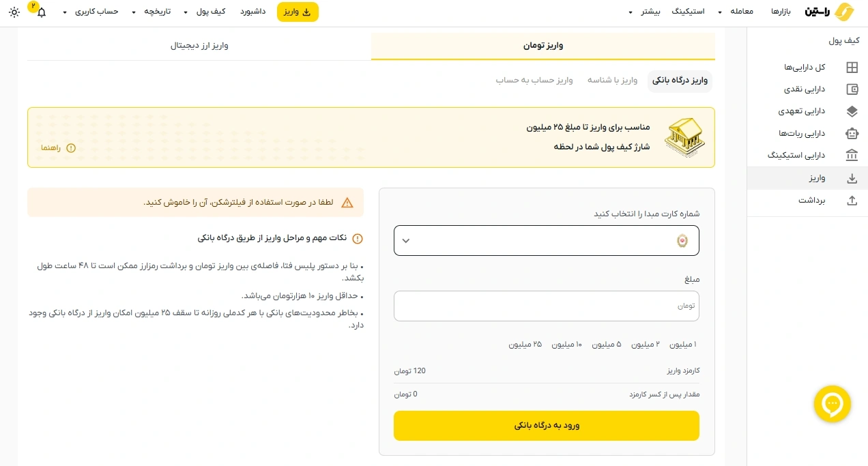This screenshot has width=868, height=466.
Task: Open دارایی استیکینگ bank icon
Action: tap(852, 155)
